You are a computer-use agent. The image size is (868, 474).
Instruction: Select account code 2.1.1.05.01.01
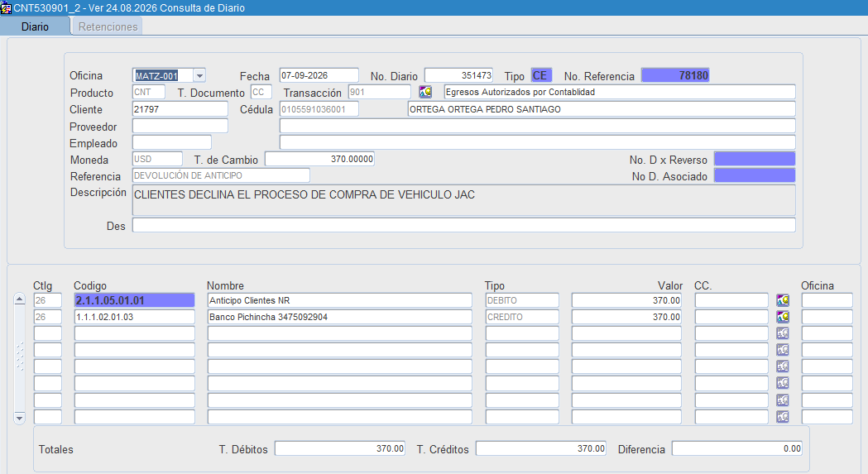[135, 300]
